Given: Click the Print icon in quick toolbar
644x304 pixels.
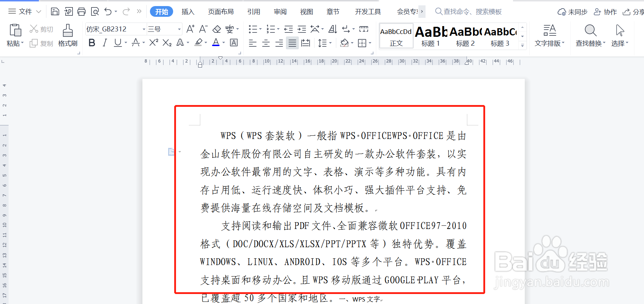Looking at the screenshot, I should coord(82,12).
